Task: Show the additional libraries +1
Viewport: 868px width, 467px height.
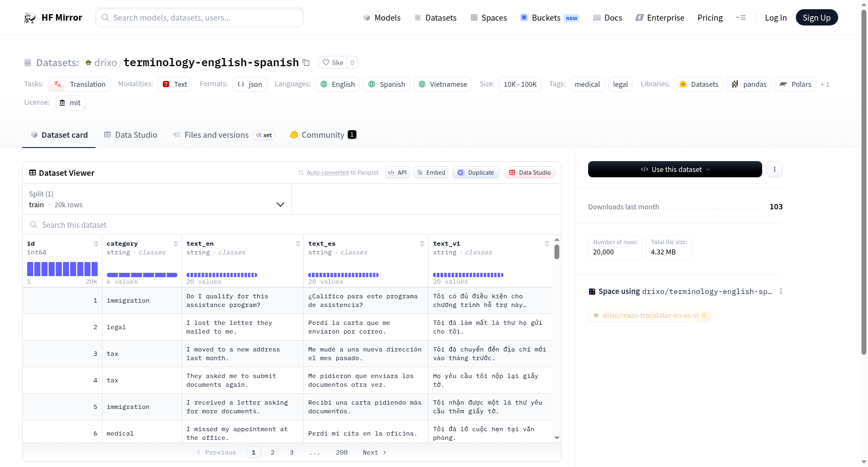Action: [825, 84]
